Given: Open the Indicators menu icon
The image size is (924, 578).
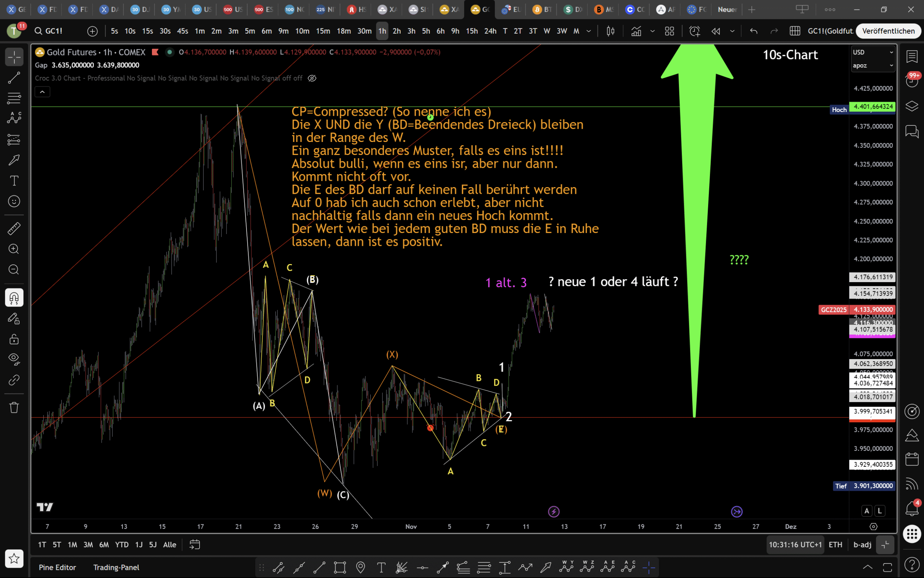Looking at the screenshot, I should [636, 31].
